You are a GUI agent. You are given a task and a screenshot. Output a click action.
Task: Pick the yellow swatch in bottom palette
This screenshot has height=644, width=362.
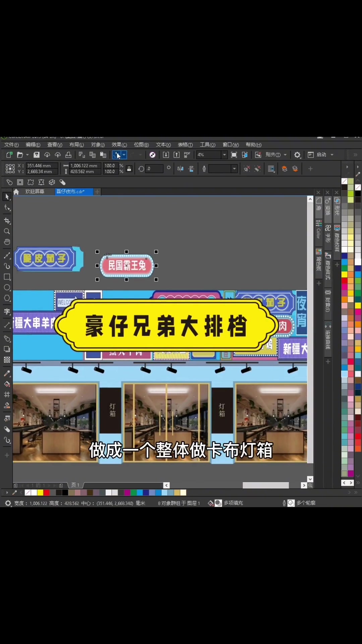point(40,492)
